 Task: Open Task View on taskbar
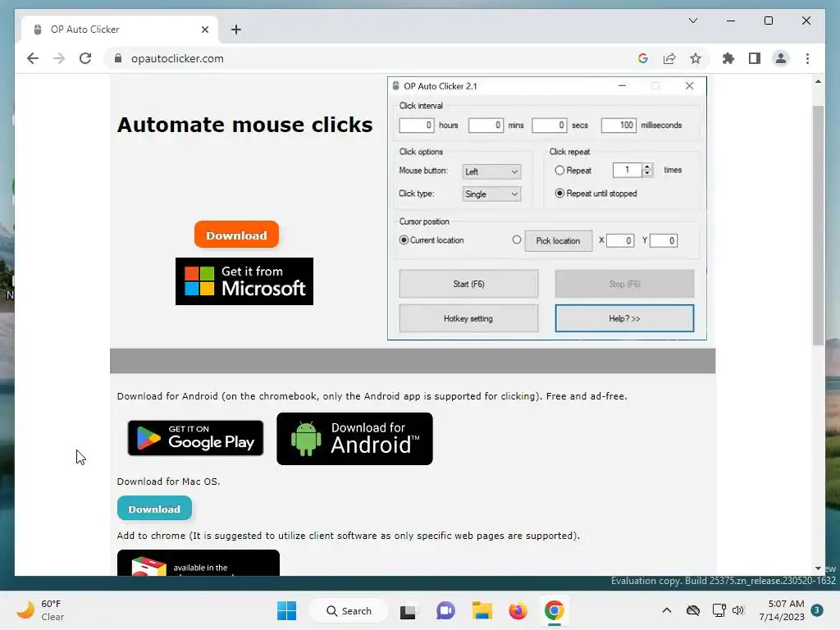[408, 610]
